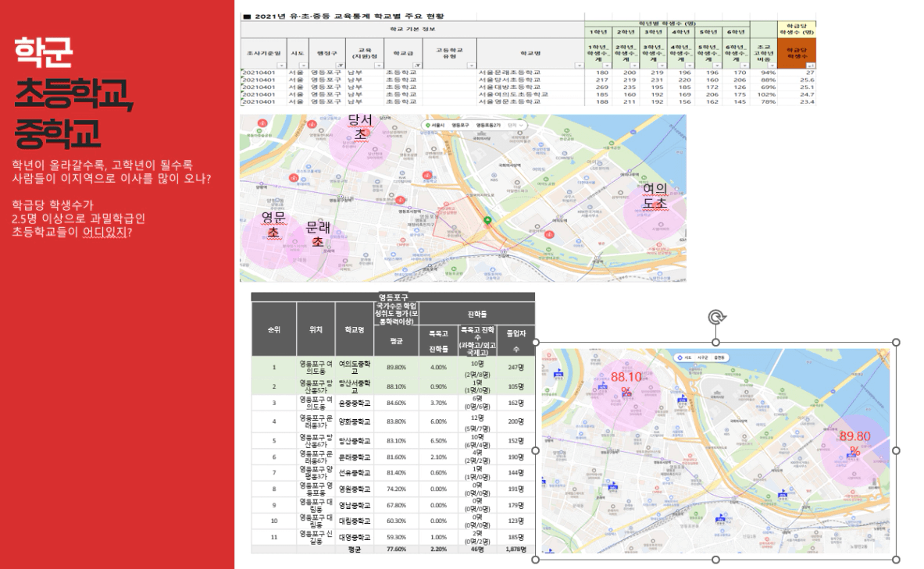This screenshot has width=924, height=569.
Task: Click the text about 고학년 moving into area
Action: (112, 172)
